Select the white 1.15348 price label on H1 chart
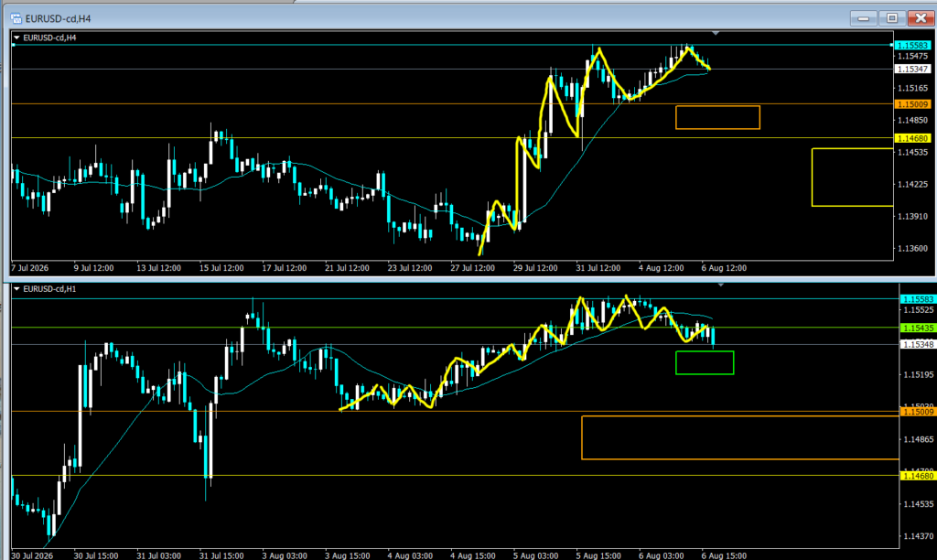937x560 pixels. [918, 345]
